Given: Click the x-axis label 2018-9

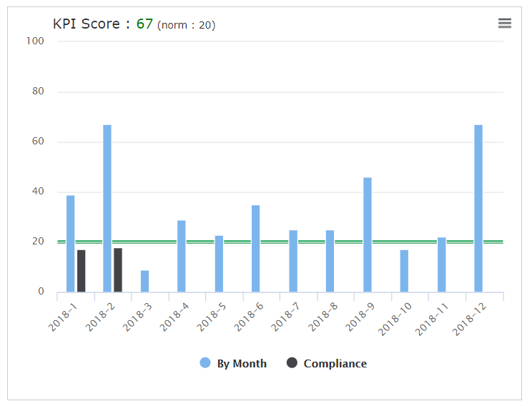Looking at the screenshot, I should [360, 317].
